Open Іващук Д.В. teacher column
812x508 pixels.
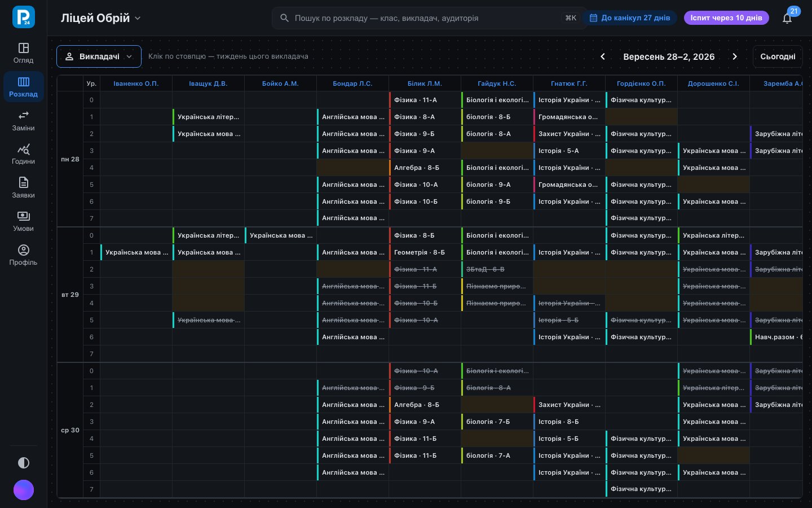[208, 84]
